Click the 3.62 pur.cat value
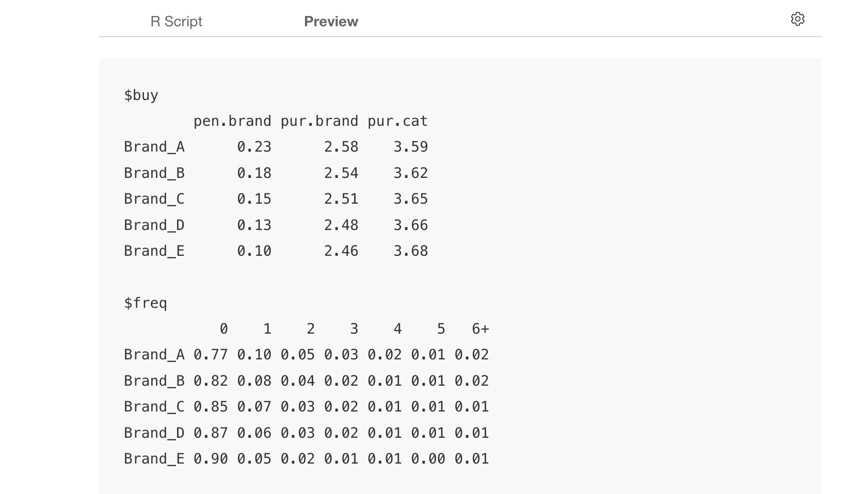The height and width of the screenshot is (494, 868). tap(411, 173)
